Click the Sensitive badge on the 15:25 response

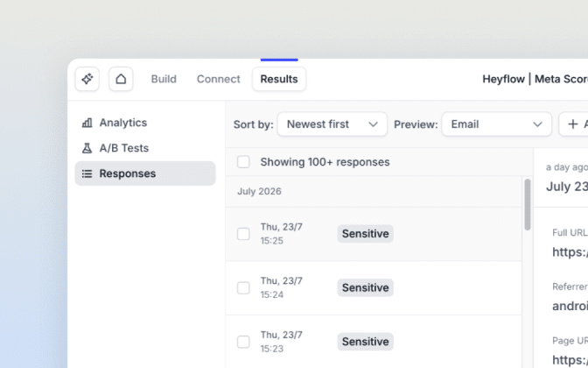[365, 234]
